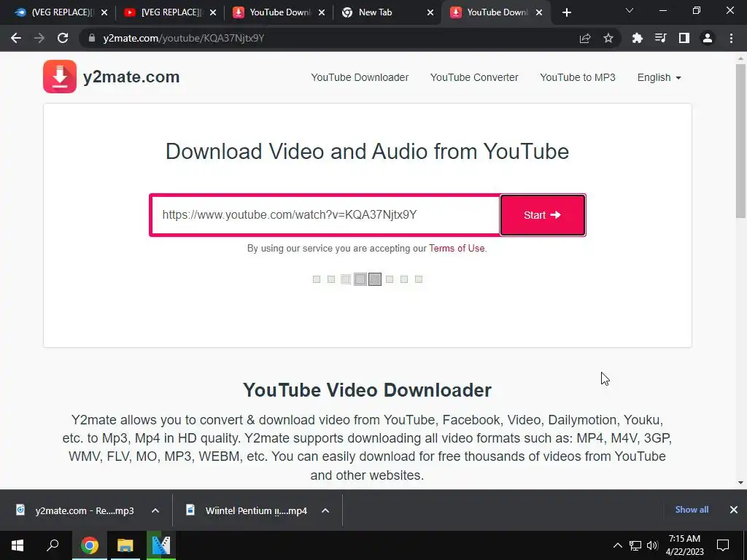747x560 pixels.
Task: Open YouTube to MP3 nav link
Action: 578,77
